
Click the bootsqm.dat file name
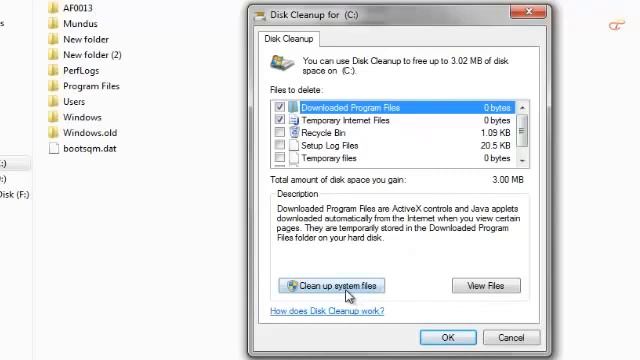89,149
